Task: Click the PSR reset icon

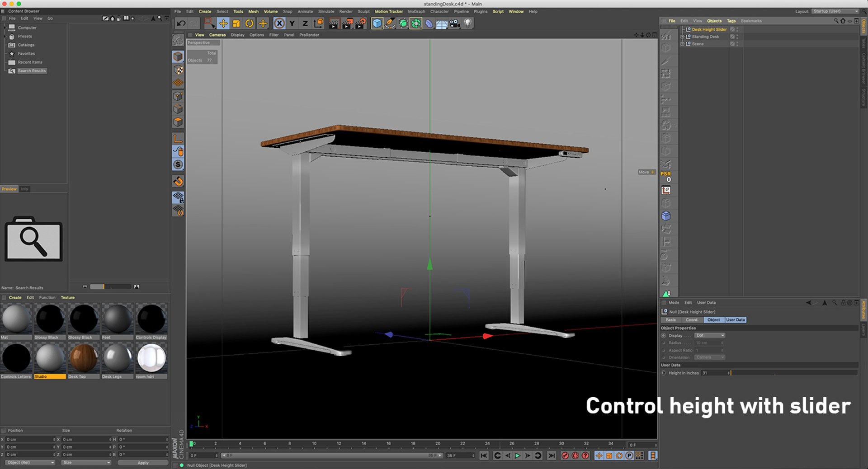Action: (x=666, y=177)
